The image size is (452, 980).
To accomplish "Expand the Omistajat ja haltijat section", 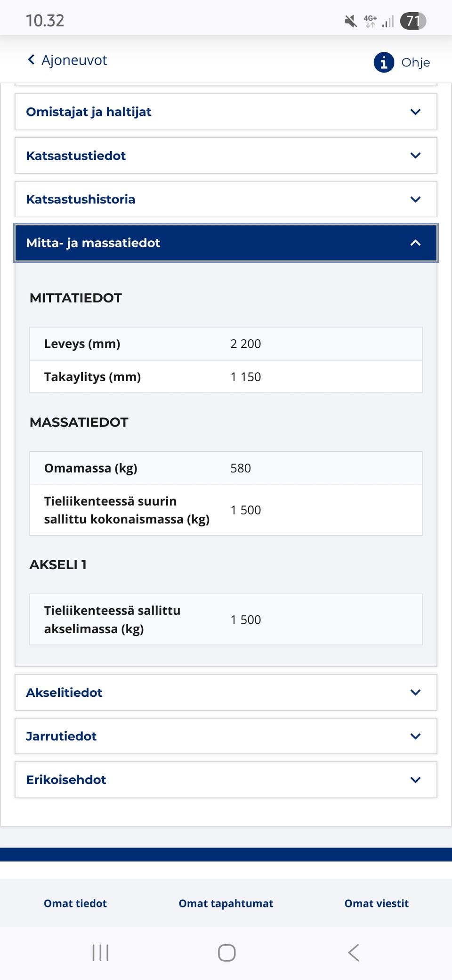I will click(x=226, y=112).
